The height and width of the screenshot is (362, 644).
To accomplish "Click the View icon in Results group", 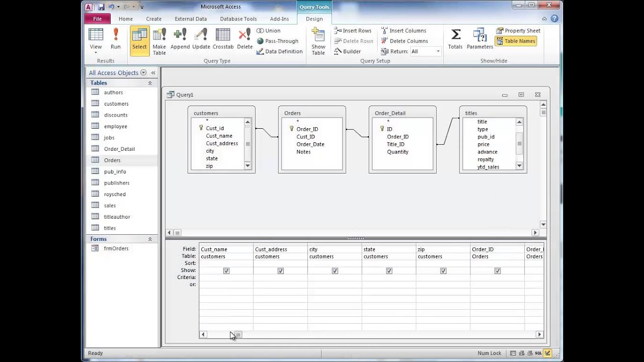I will pyautogui.click(x=96, y=34).
